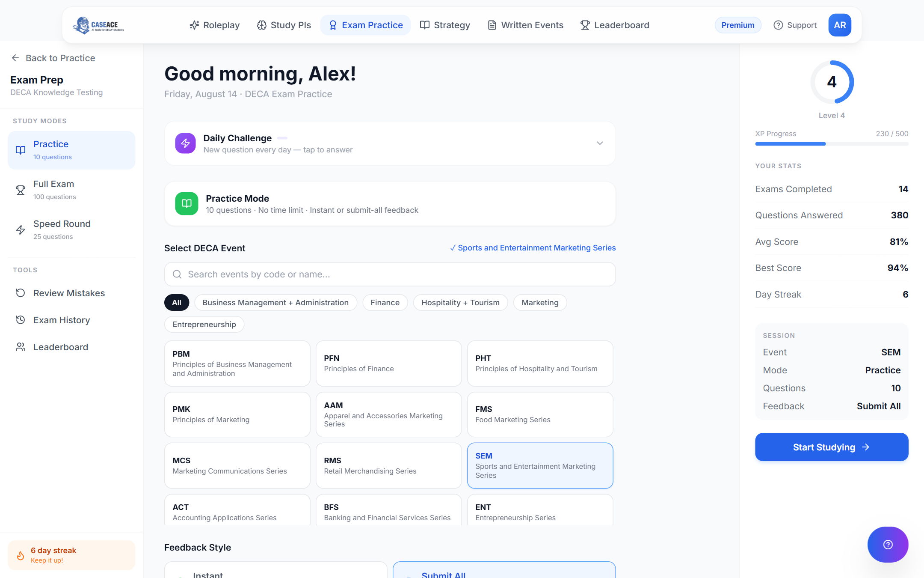Screen dimensions: 924x578
Task: Filter by Business Management + Administration
Action: [275, 303]
